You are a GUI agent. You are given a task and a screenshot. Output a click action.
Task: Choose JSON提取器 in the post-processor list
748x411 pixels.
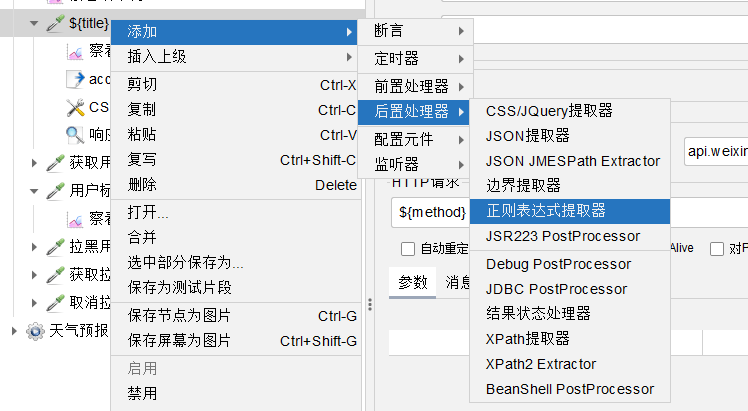point(527,135)
